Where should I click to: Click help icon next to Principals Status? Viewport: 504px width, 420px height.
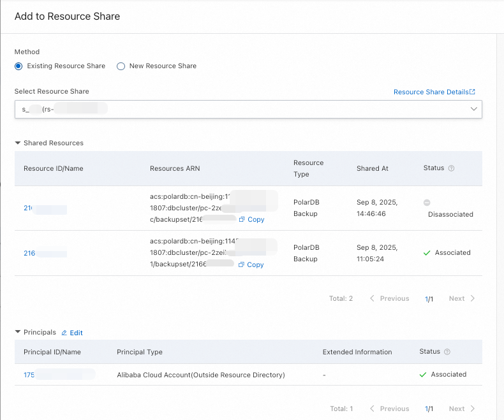(447, 352)
